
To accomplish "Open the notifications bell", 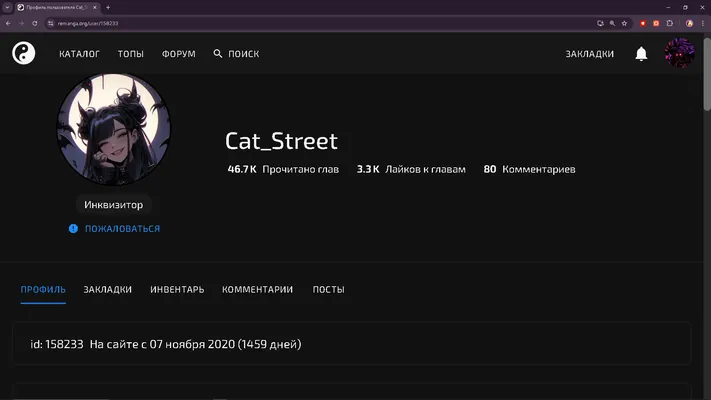I will click(641, 54).
